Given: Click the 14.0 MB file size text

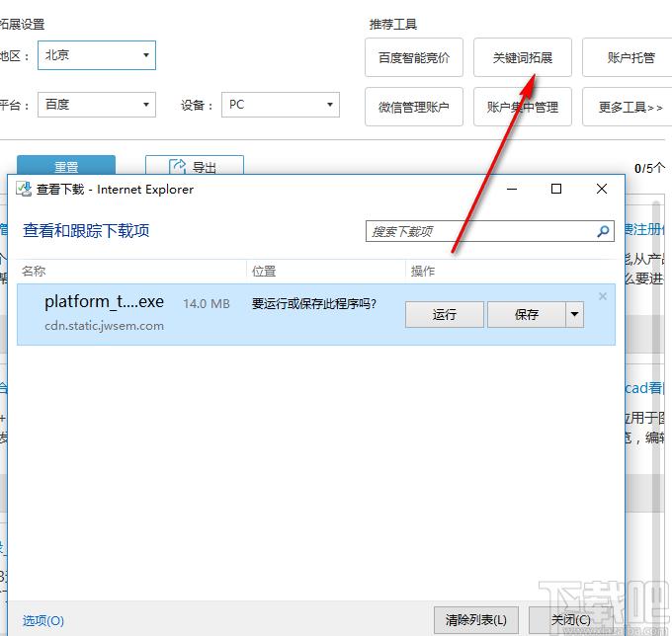Looking at the screenshot, I should point(207,303).
